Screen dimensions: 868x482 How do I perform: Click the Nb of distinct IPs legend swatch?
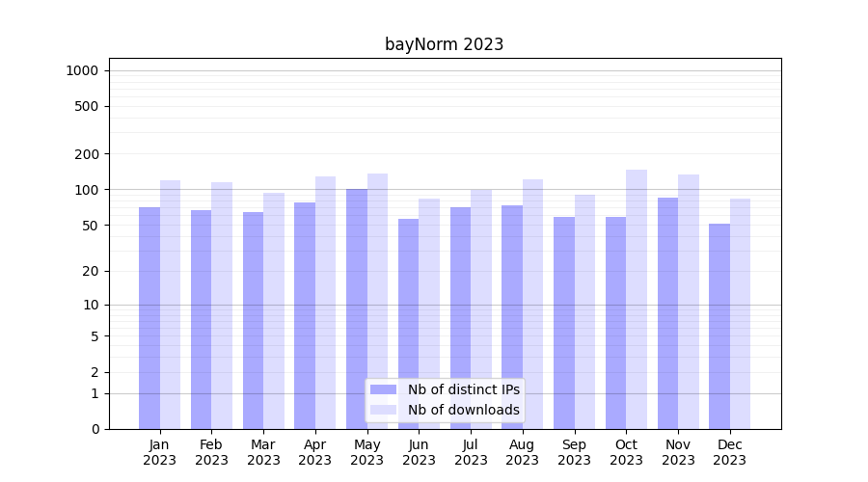[383, 389]
